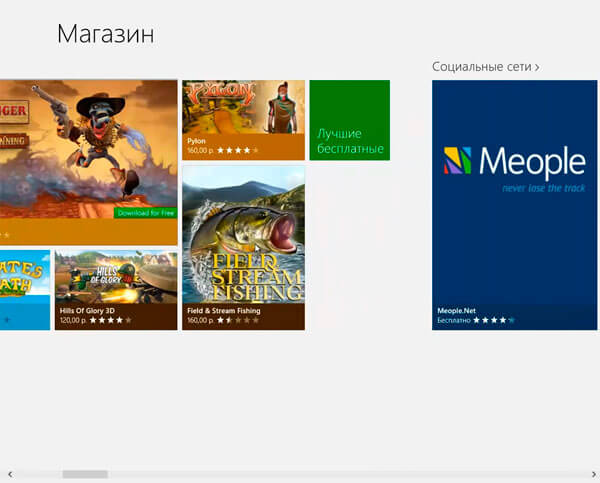
Task: Click the Field & Stream 160,00 р. price
Action: tap(200, 320)
